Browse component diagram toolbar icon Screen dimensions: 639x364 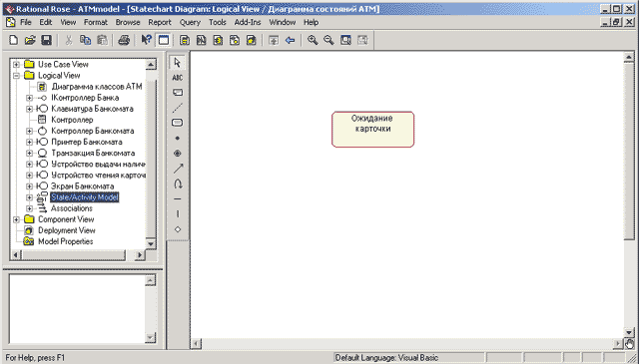[x=218, y=40]
